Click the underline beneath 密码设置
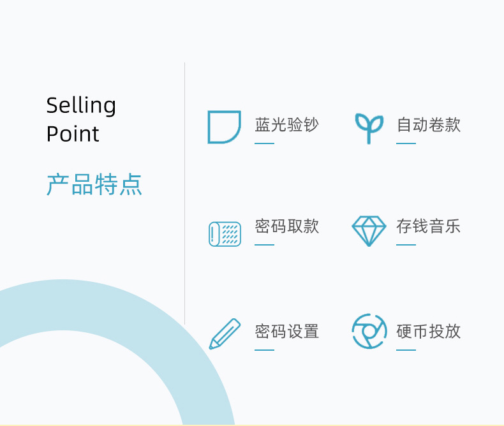504x426 pixels. click(x=264, y=350)
